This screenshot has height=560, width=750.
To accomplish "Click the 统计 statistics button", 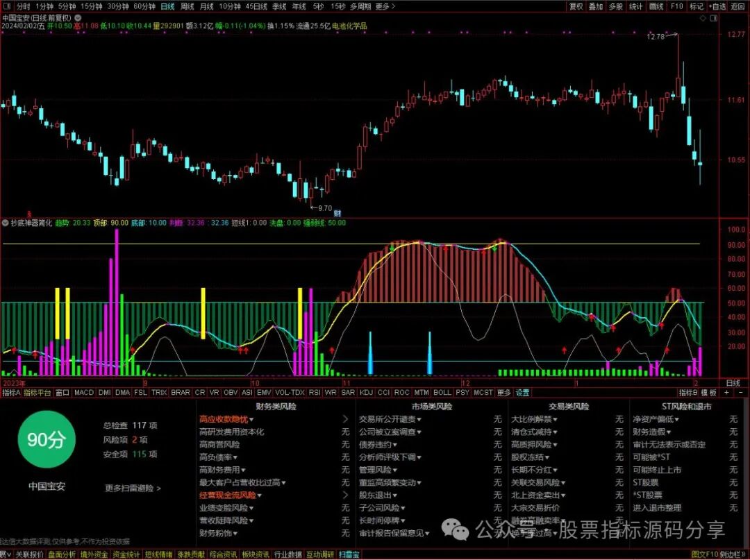I will click(636, 6).
